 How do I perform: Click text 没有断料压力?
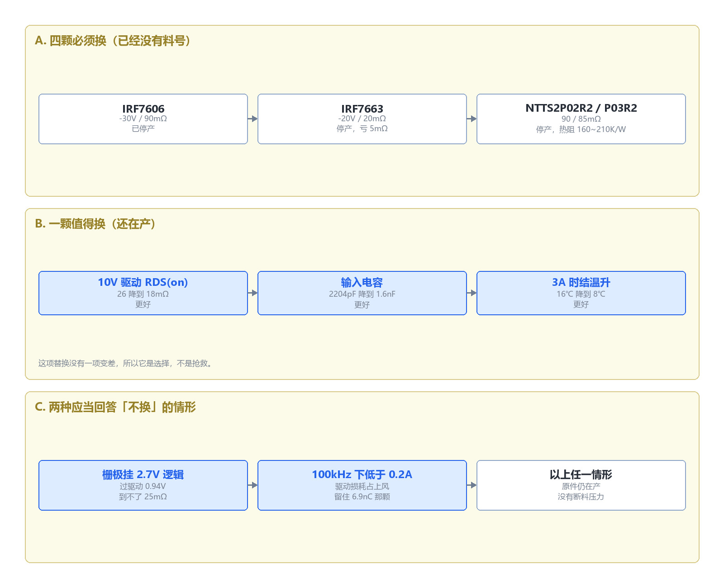pyautogui.click(x=581, y=497)
